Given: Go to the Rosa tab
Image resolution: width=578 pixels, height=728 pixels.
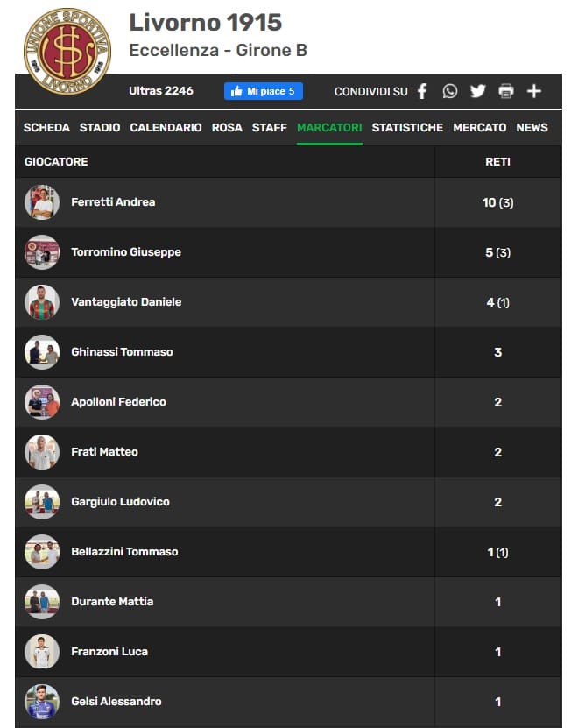Looking at the screenshot, I should click(227, 128).
